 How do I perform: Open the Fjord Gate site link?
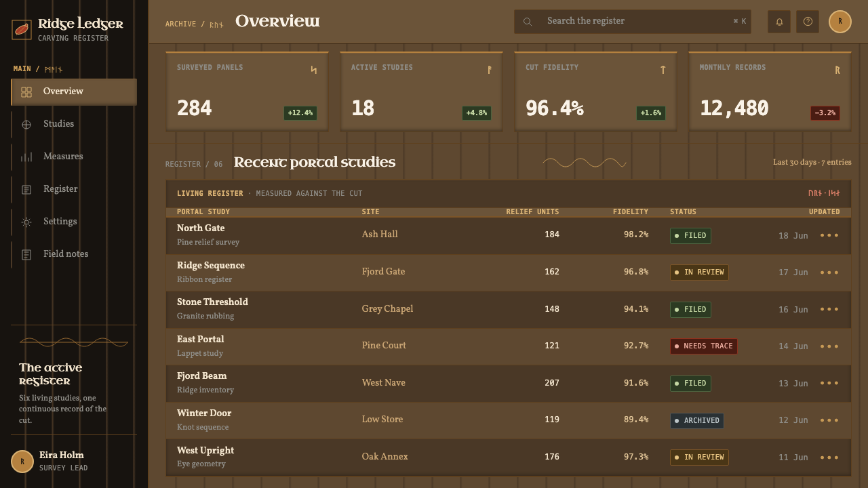(x=383, y=272)
